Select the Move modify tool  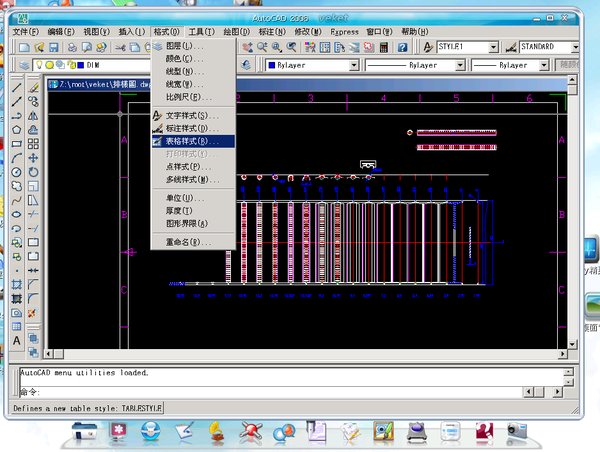coord(33,158)
